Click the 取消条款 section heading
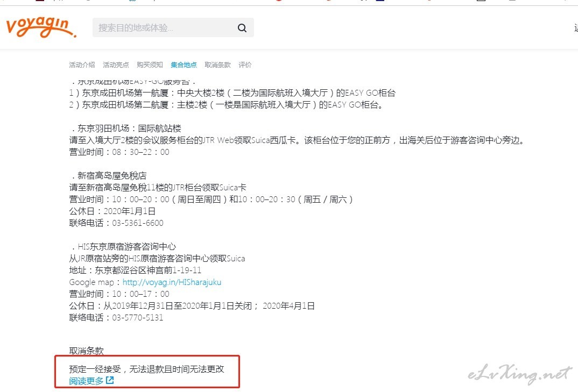The image size is (578, 392). (86, 351)
